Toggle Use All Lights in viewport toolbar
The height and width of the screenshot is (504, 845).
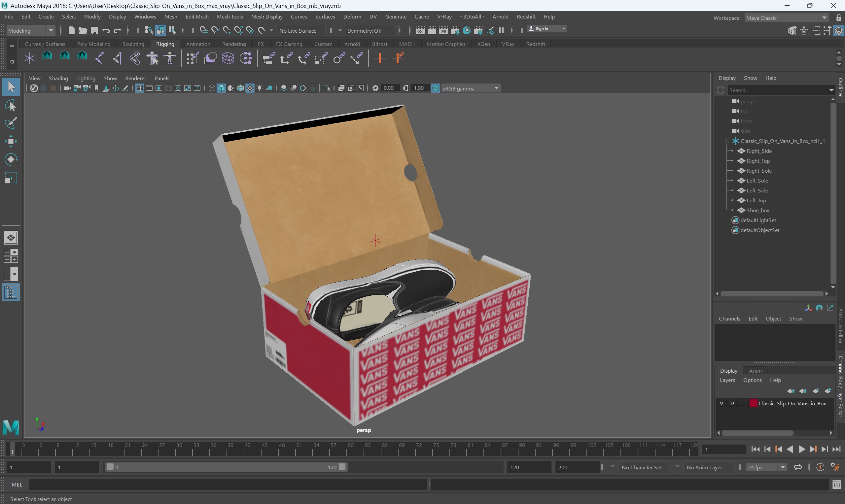click(260, 88)
